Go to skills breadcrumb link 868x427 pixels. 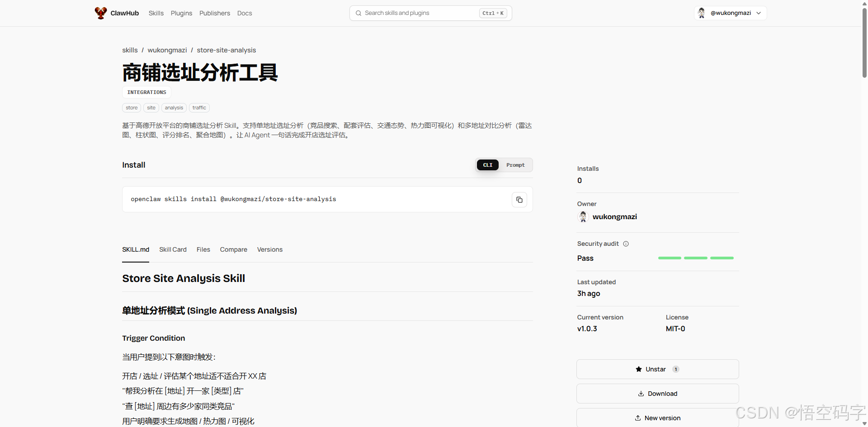click(x=130, y=50)
